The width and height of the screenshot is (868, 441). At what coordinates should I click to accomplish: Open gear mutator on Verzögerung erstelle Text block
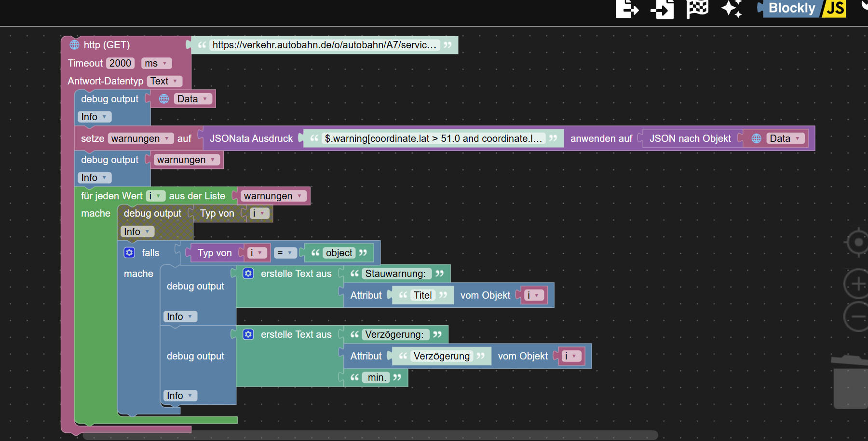248,334
